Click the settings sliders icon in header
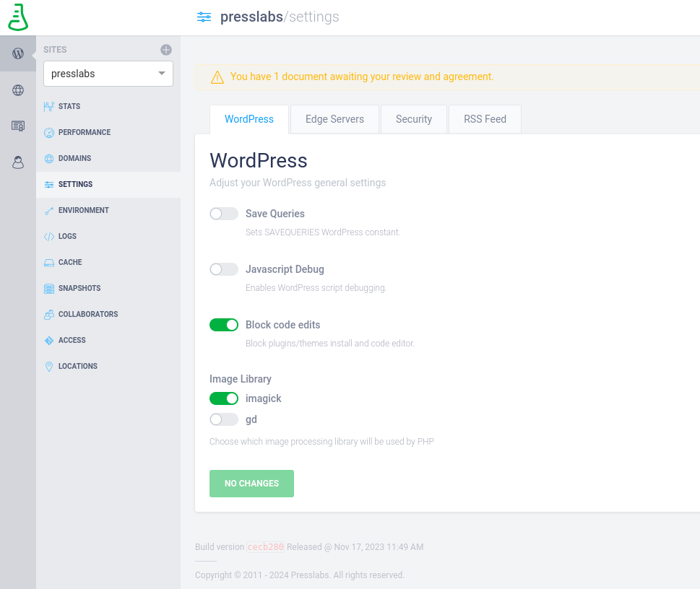Screen dimensions: 700x589 tap(204, 17)
